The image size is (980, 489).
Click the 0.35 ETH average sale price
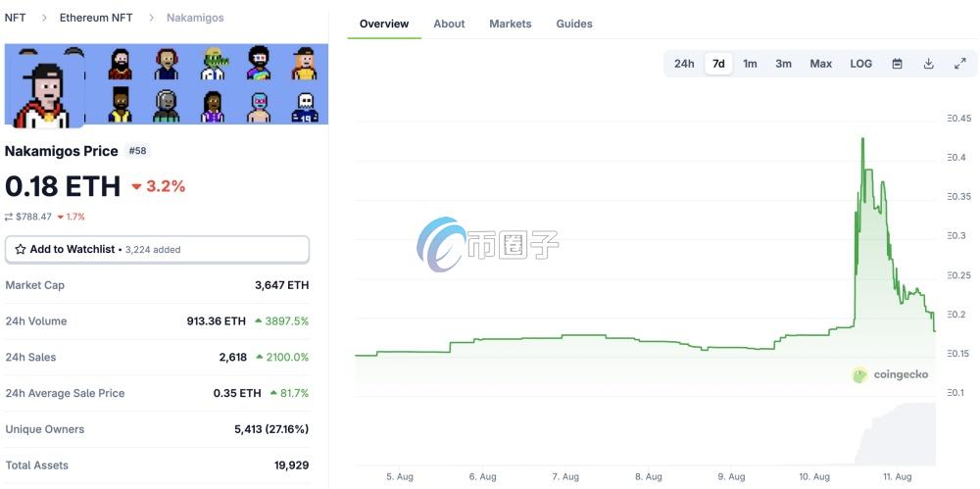click(237, 393)
